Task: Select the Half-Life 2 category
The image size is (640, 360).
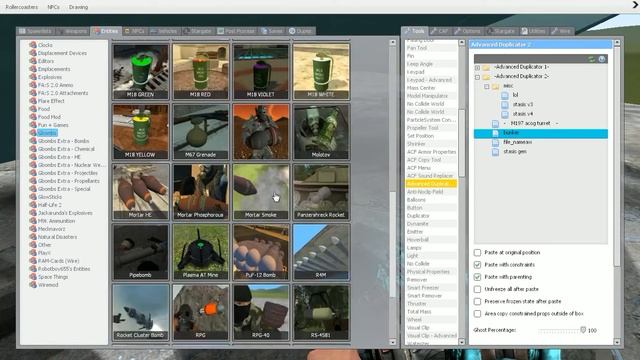Action: [49, 205]
